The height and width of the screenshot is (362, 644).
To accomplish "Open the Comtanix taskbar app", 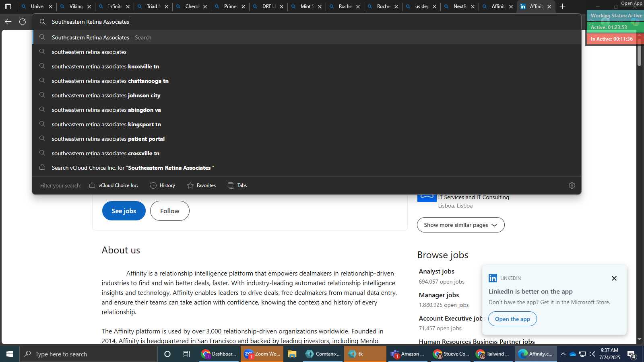I will click(323, 354).
